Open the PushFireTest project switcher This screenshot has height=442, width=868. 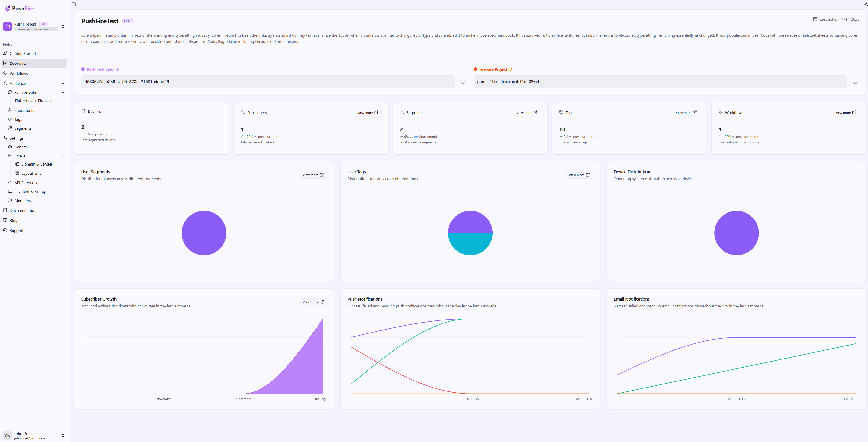click(63, 26)
